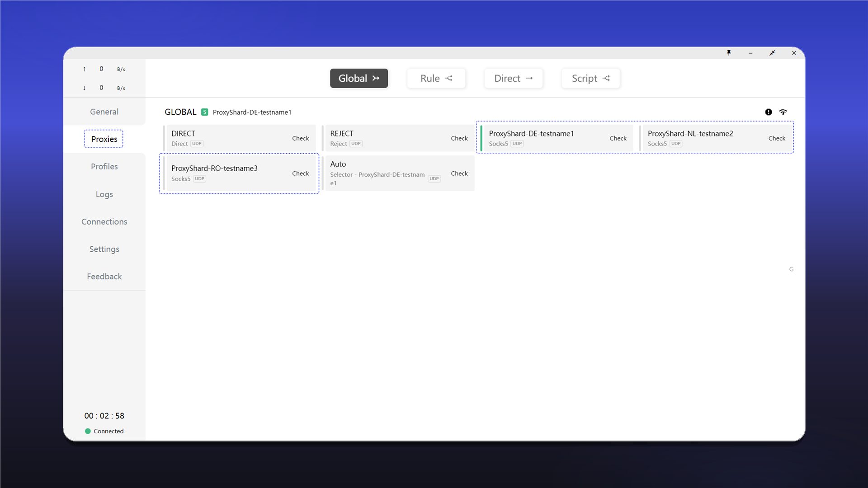Switch to Global proxy mode
The height and width of the screenshot is (488, 868).
point(359,78)
